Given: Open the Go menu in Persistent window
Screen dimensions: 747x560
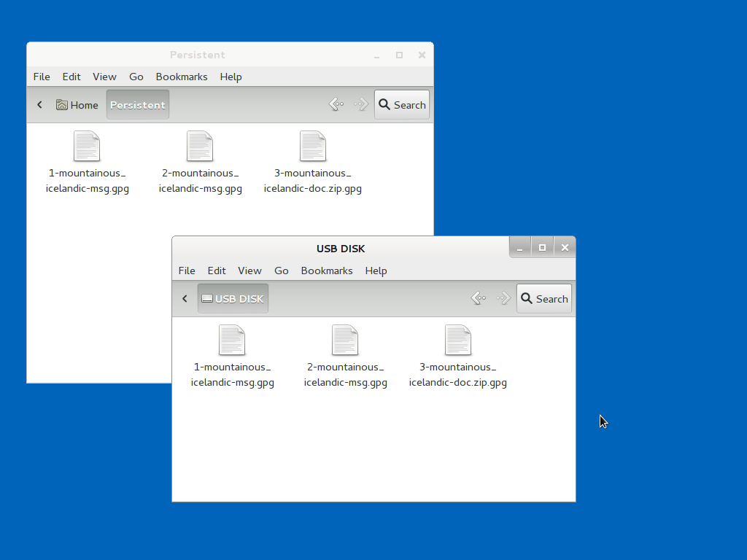Looking at the screenshot, I should (136, 77).
